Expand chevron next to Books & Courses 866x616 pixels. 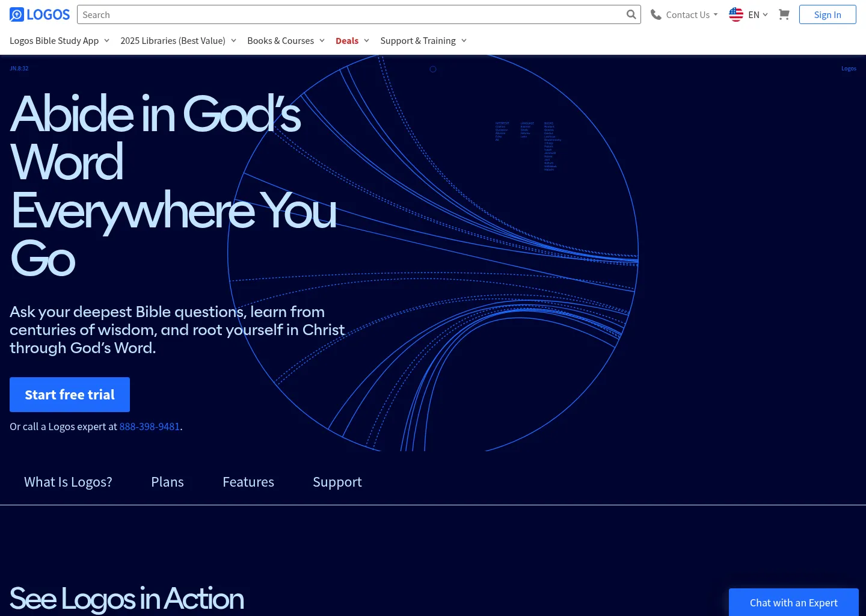(322, 40)
